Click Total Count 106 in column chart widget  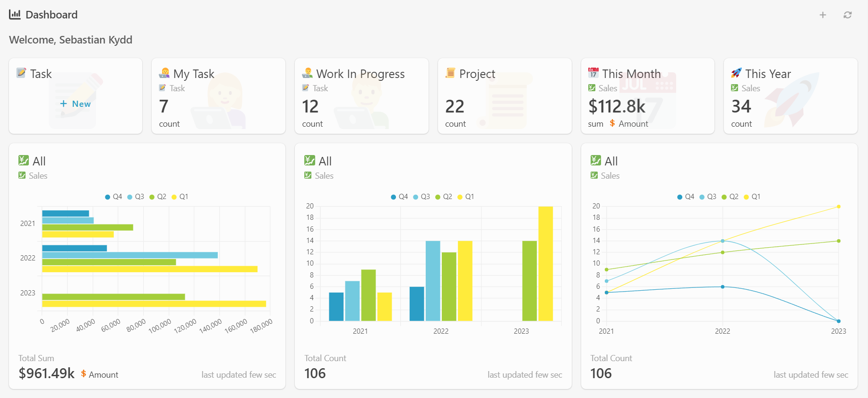click(315, 373)
